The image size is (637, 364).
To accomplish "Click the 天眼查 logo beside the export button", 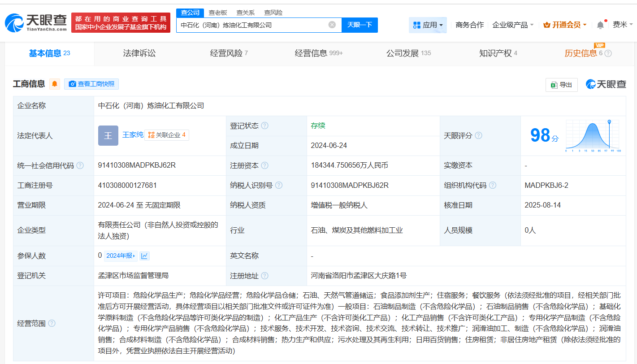I will coord(606,84).
